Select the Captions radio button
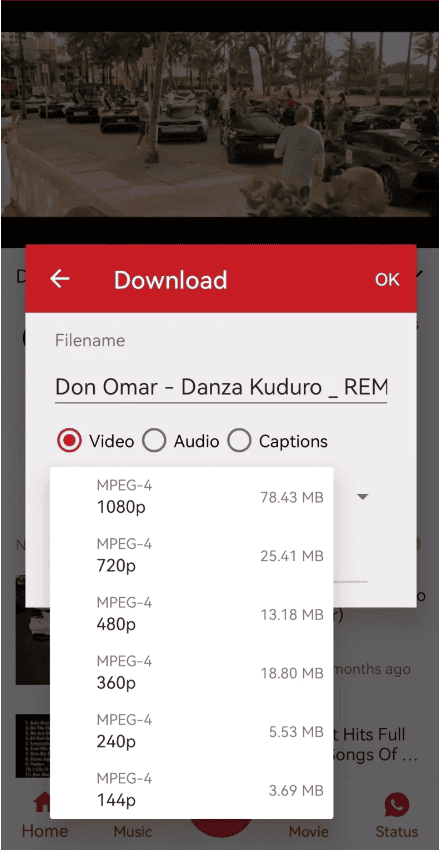 [x=239, y=441]
